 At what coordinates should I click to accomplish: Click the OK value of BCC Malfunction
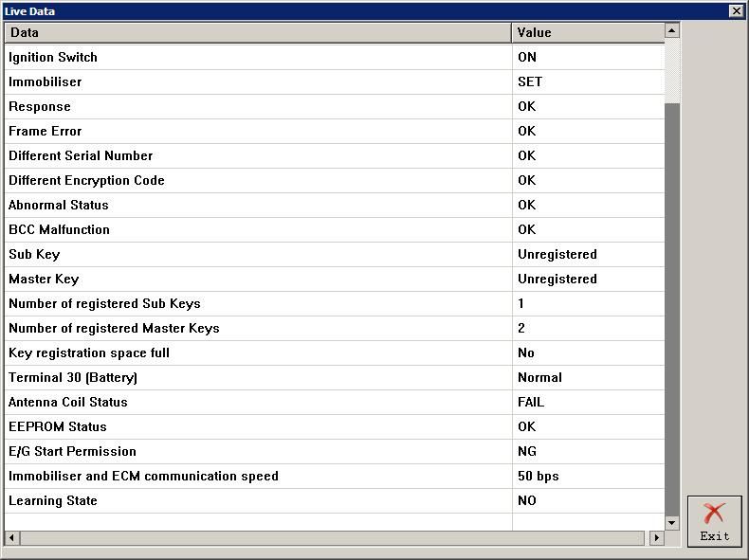pos(526,229)
